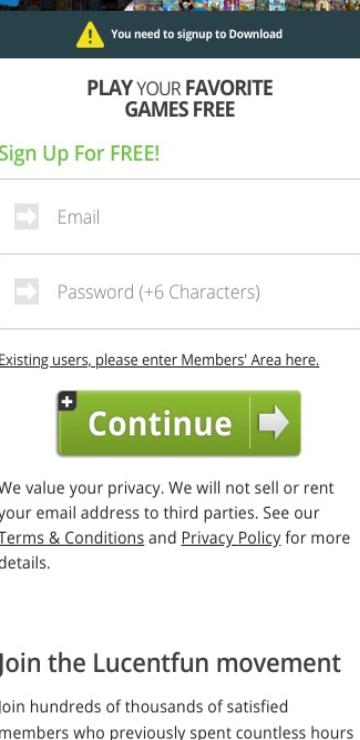Click the 'Join hundreds of thousands' paragraph
Image resolution: width=360 pixels, height=740 pixels.
pyautogui.click(x=176, y=719)
